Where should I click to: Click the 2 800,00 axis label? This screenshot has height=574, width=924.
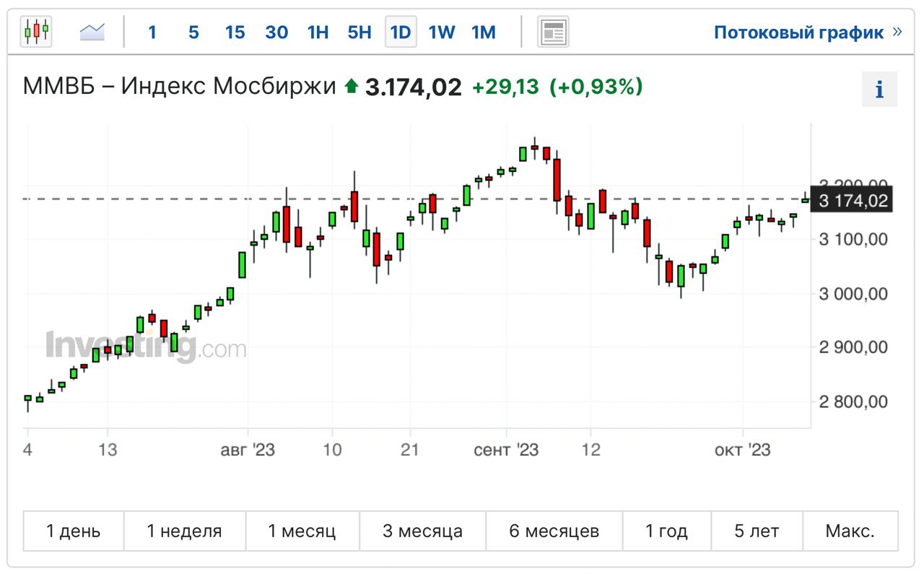[x=854, y=401]
